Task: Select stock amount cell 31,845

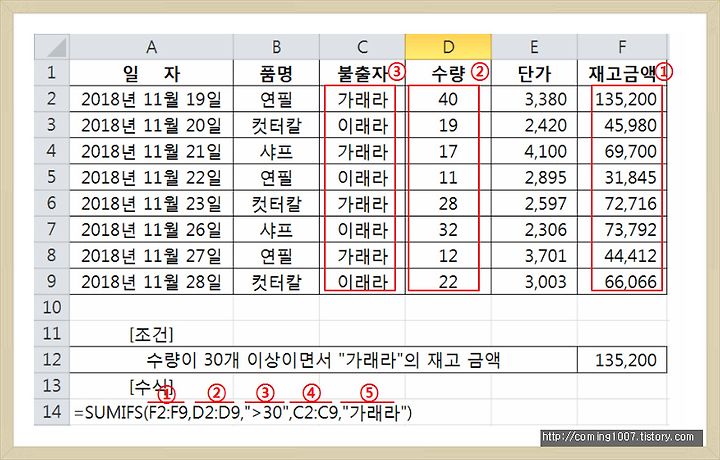Action: pos(622,177)
